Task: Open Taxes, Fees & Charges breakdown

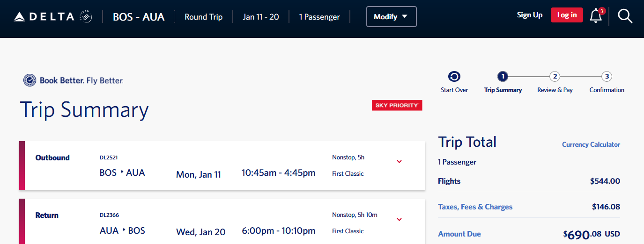Action: click(475, 207)
